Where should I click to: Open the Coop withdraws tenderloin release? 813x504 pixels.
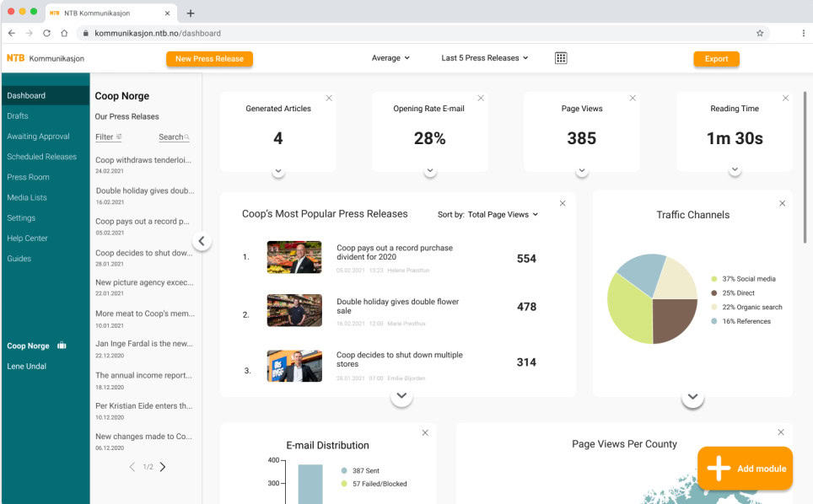coord(143,164)
